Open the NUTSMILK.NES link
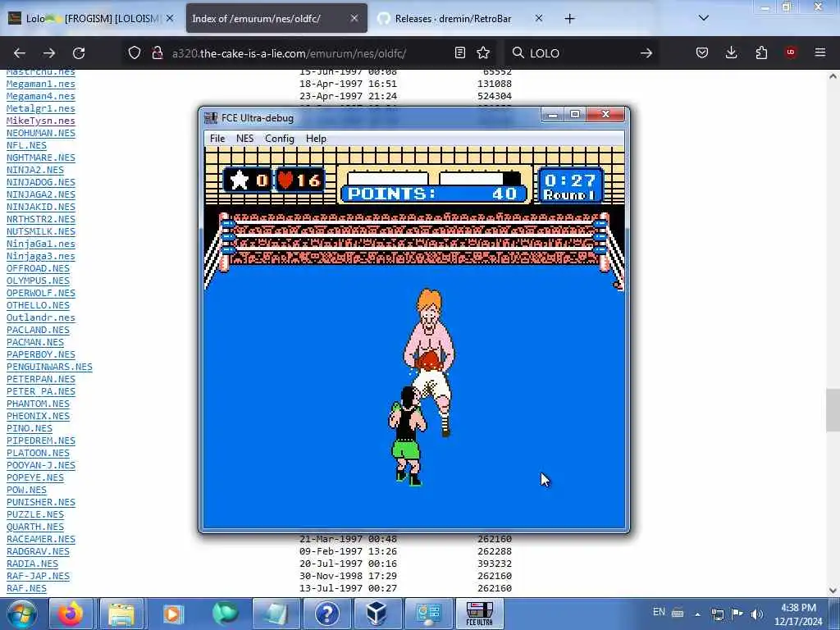 [x=41, y=231]
